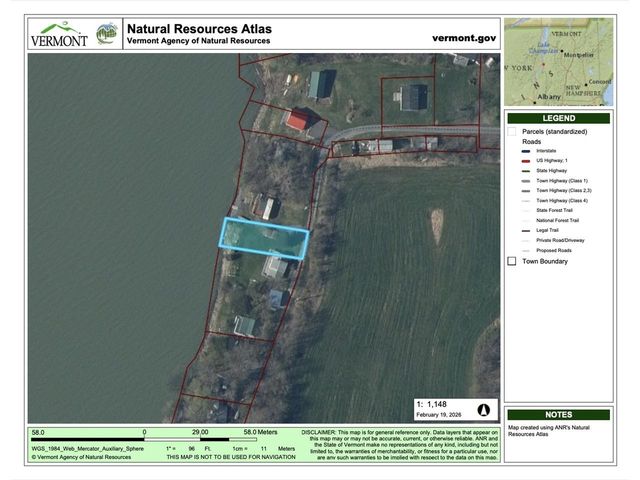Click the Vermont state logo

(59, 34)
